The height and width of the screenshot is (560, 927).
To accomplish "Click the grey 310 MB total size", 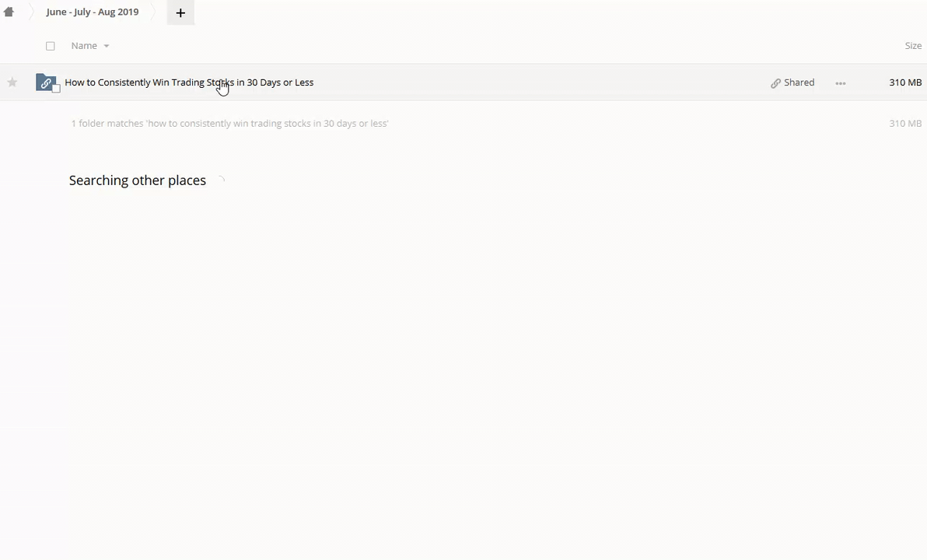I will [x=904, y=124].
